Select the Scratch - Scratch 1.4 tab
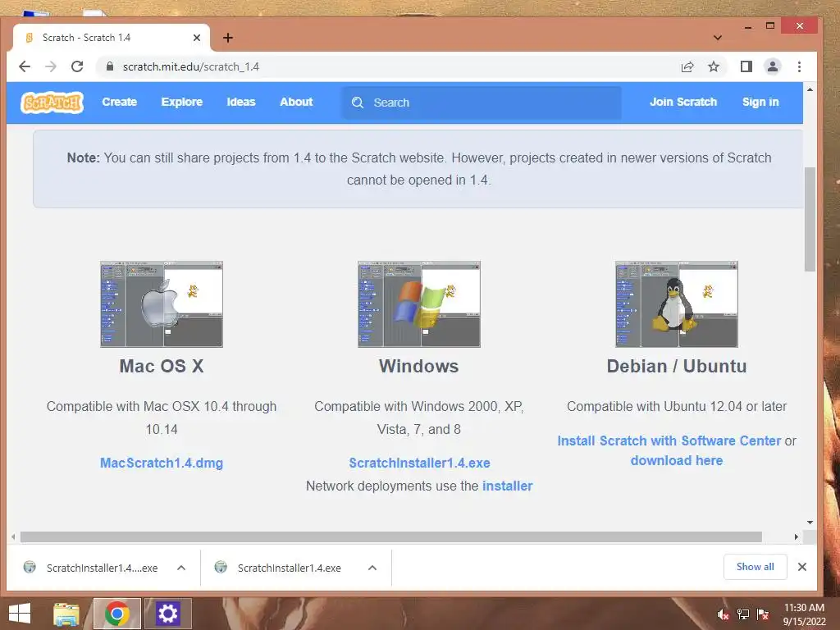Image resolution: width=840 pixels, height=630 pixels. pyautogui.click(x=111, y=38)
